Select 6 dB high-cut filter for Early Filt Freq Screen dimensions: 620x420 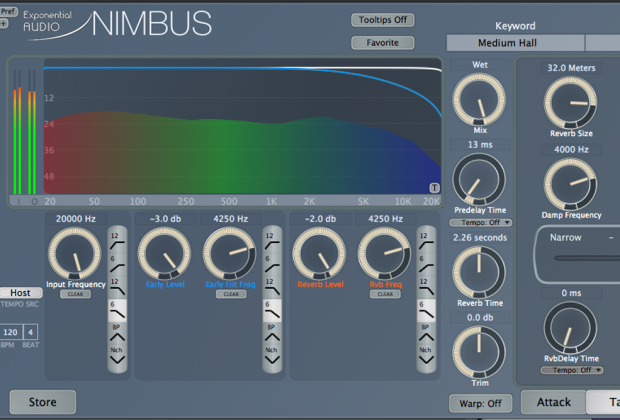(x=272, y=310)
